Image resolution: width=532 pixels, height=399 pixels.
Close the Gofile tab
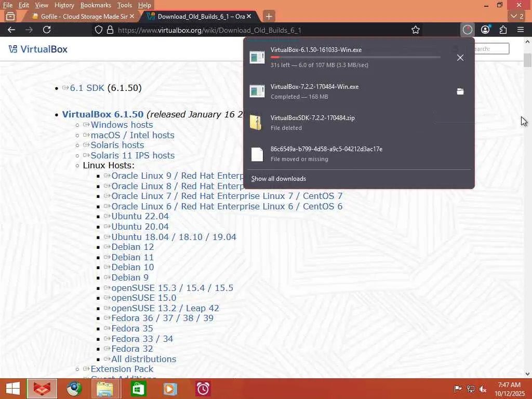[x=132, y=16]
